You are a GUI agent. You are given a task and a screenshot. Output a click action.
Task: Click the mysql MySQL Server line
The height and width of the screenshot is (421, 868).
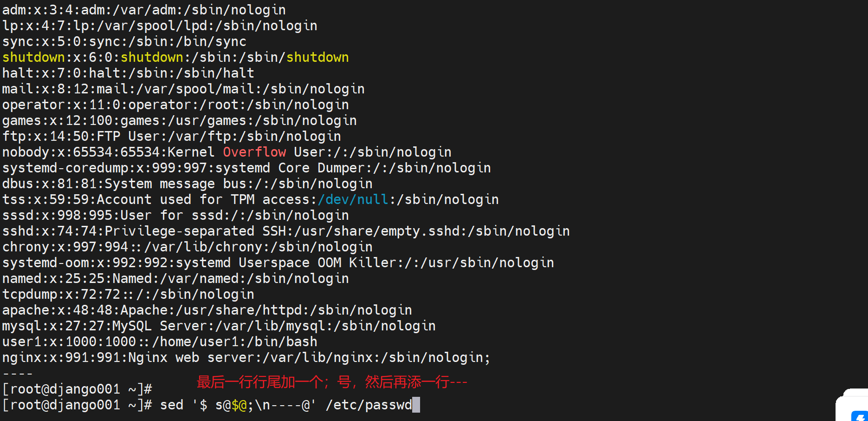(219, 326)
